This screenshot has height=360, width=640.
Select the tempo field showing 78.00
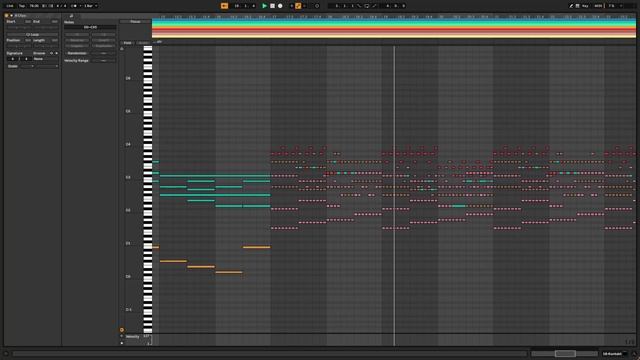click(34, 6)
